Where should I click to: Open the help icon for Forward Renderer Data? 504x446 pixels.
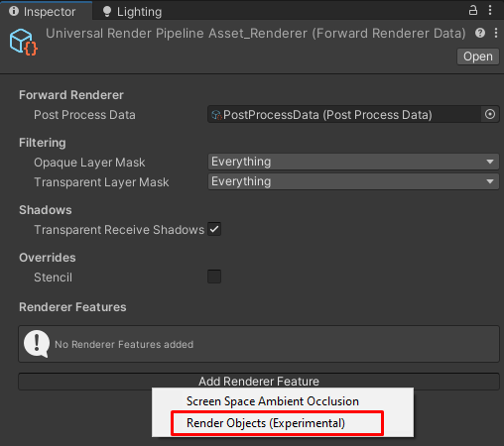480,33
